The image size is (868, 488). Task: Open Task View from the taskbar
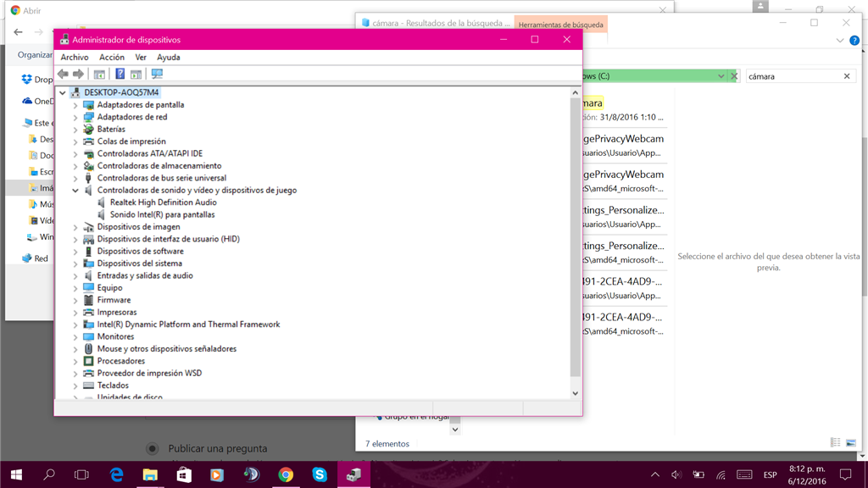tap(81, 474)
